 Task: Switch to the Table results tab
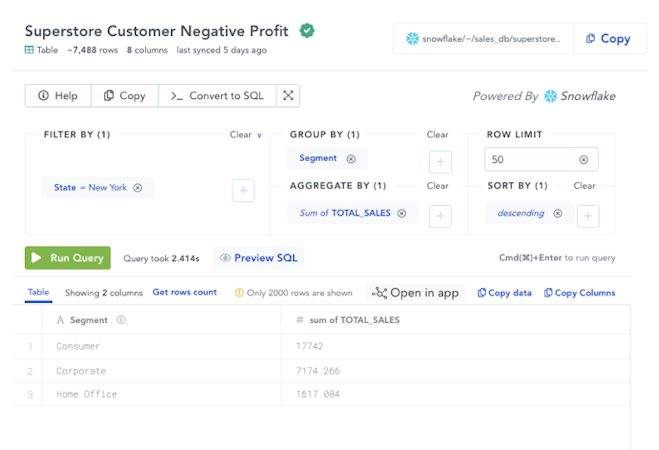point(38,292)
